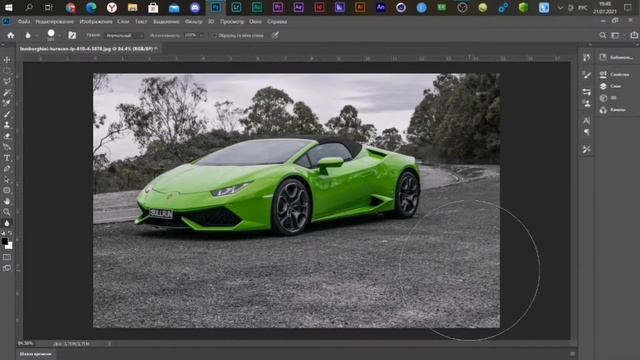This screenshot has width=640, height=360.
Task: Open the brush settings panel toggle icon
Action: coord(72,36)
